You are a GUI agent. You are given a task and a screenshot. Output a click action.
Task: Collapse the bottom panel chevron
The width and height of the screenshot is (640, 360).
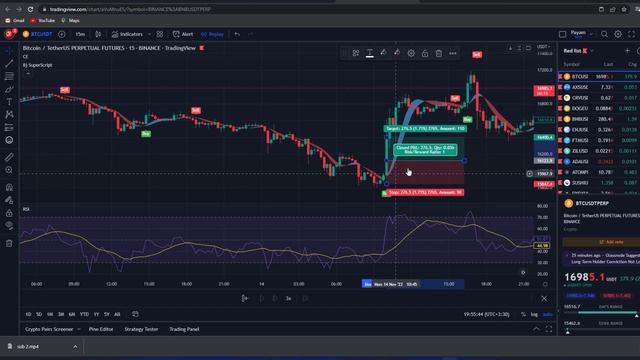point(536,329)
